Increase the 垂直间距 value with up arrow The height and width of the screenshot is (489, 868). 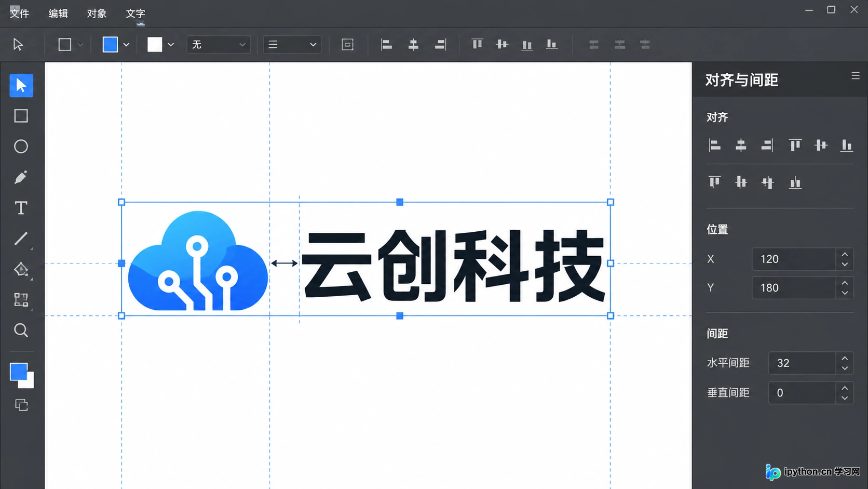pos(845,388)
